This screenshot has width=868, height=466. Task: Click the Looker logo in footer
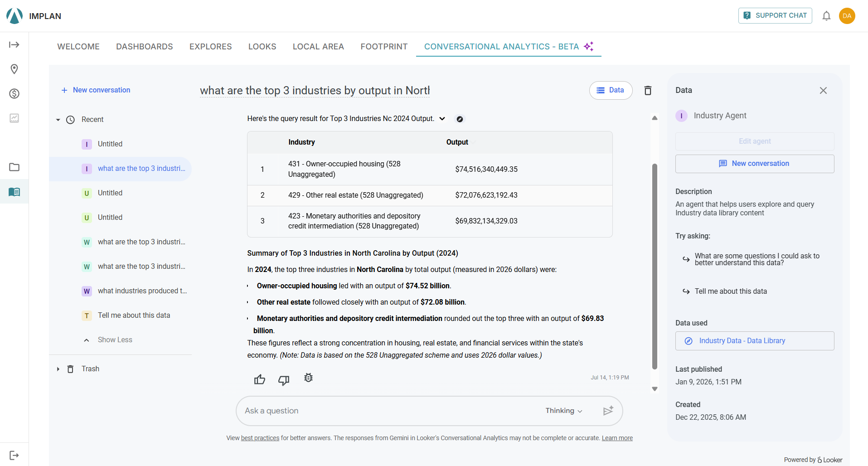[x=829, y=460]
